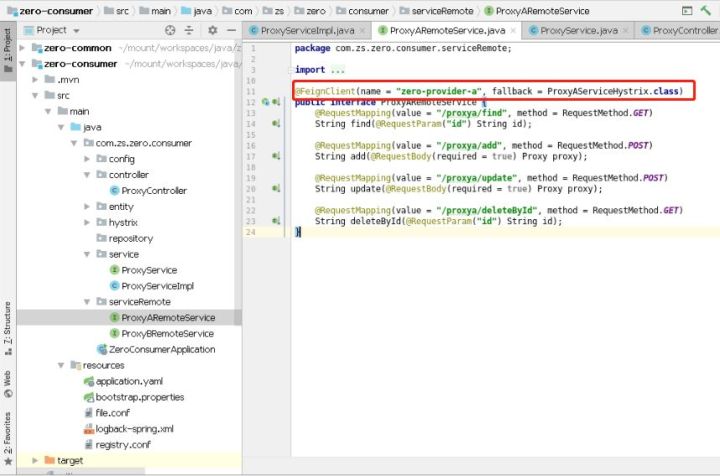Image resolution: width=720 pixels, height=476 pixels.
Task: Click the collapse all icon in Project panel
Action: tap(189, 30)
